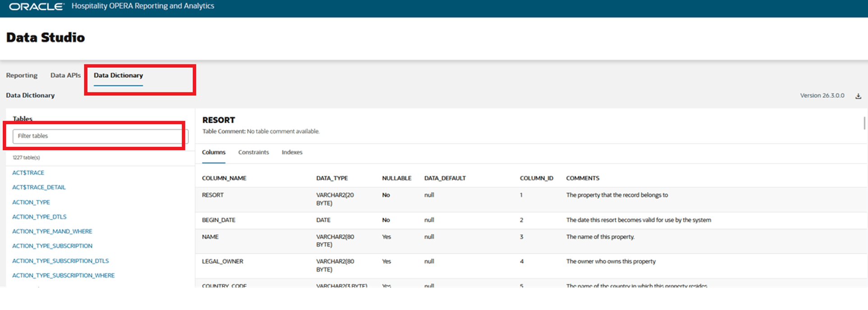This screenshot has width=868, height=310.
Task: Select the ACTION_TYPE_SUBSCRIPTION table
Action: tap(52, 246)
